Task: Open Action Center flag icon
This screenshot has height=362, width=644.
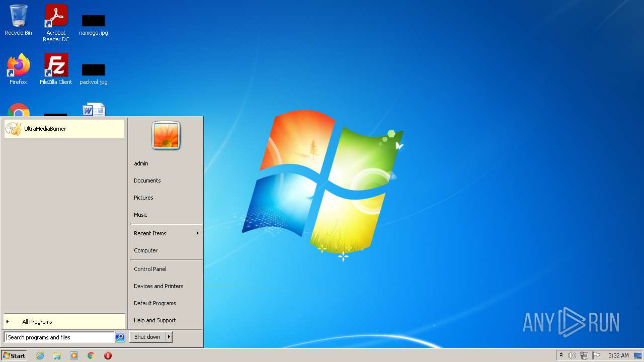Action: [596, 355]
